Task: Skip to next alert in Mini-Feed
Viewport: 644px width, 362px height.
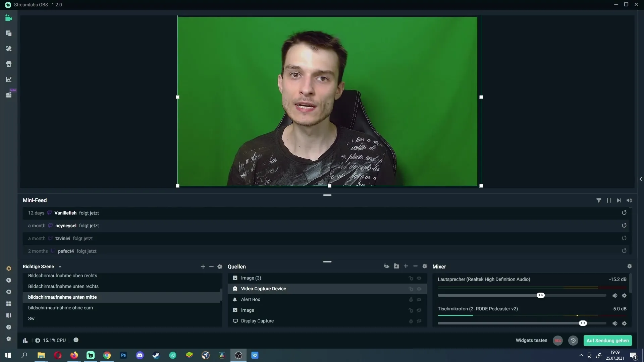Action: pos(619,200)
